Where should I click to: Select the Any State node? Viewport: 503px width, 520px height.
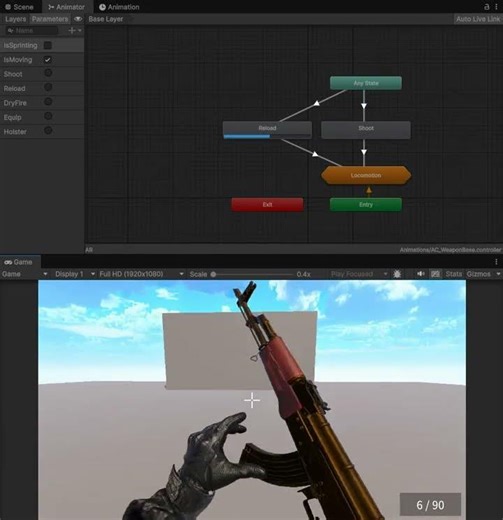pos(366,83)
